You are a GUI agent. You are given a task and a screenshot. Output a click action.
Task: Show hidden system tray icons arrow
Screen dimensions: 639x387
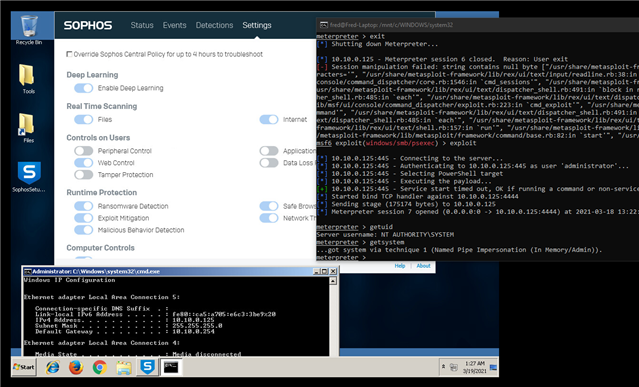(443, 367)
